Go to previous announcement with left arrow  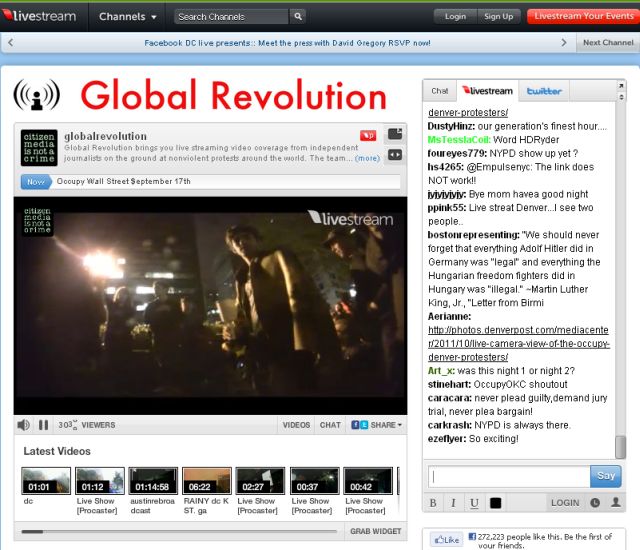pyautogui.click(x=11, y=42)
